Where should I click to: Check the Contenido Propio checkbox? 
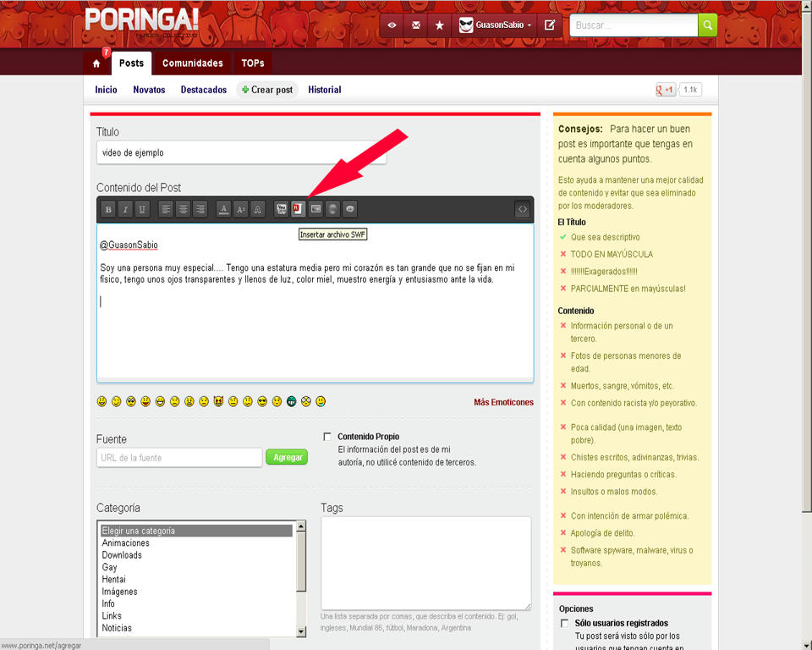point(327,437)
